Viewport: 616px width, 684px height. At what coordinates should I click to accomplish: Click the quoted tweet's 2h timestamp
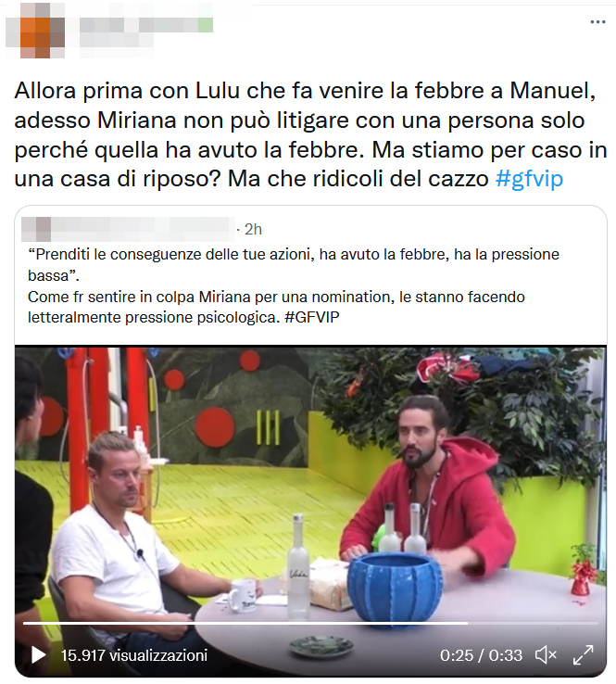click(x=253, y=229)
